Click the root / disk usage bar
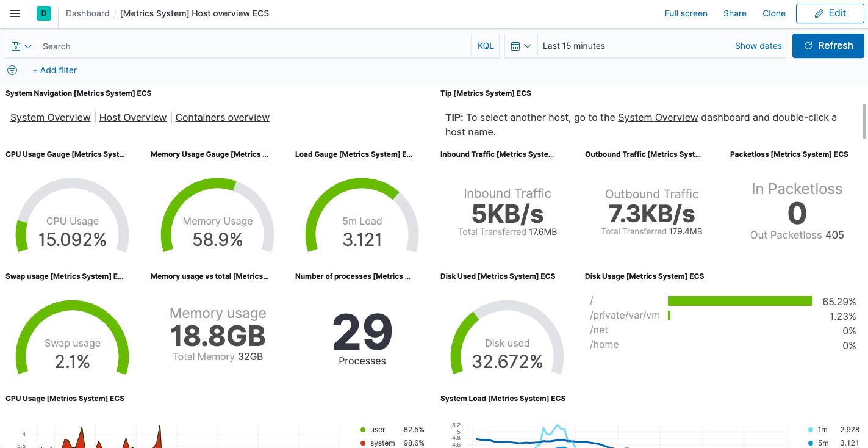This screenshot has width=868, height=448. pyautogui.click(x=740, y=300)
